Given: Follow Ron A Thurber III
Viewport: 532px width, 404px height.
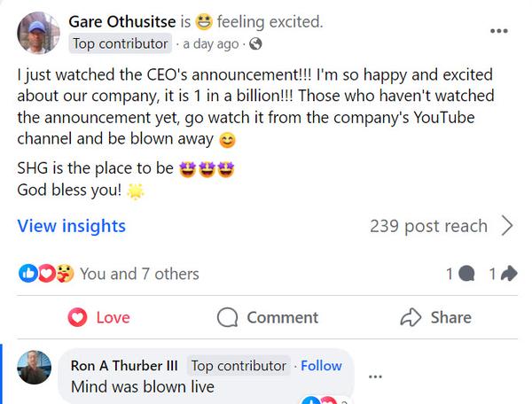Looking at the screenshot, I should click(x=322, y=365).
